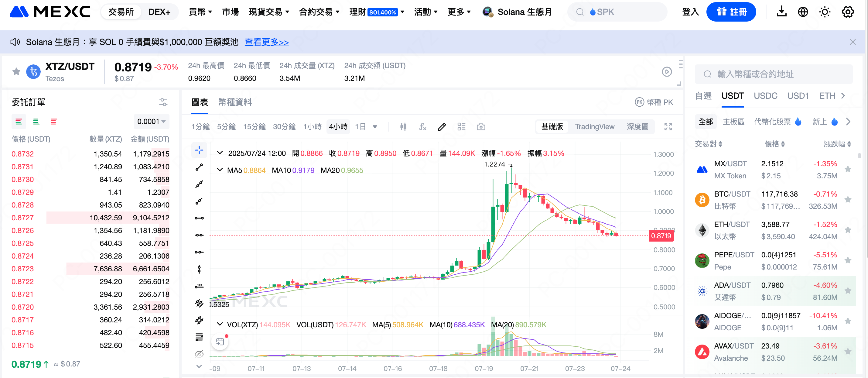Screen dimensions: 868x378
Task: Show buy orders only in order book
Action: pyautogui.click(x=36, y=122)
